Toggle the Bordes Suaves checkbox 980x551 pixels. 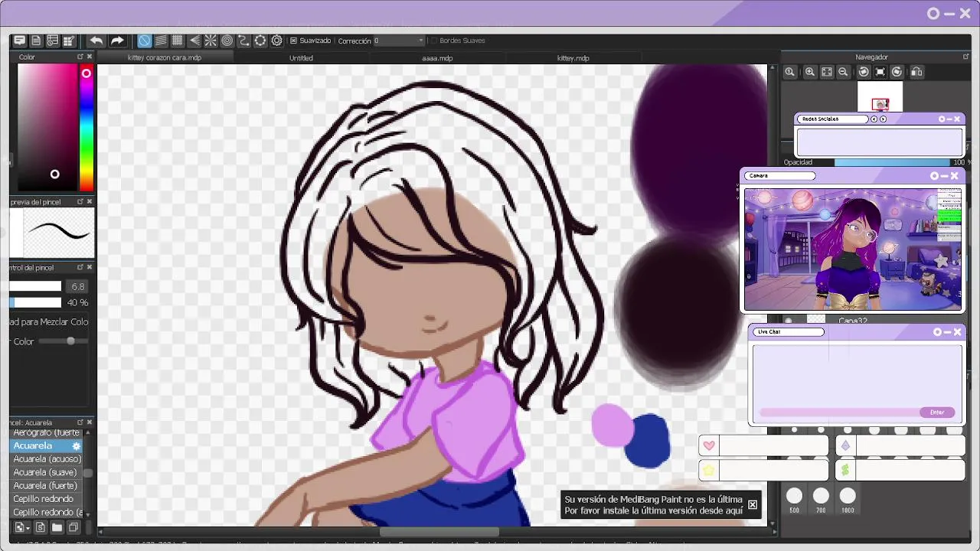pos(433,41)
